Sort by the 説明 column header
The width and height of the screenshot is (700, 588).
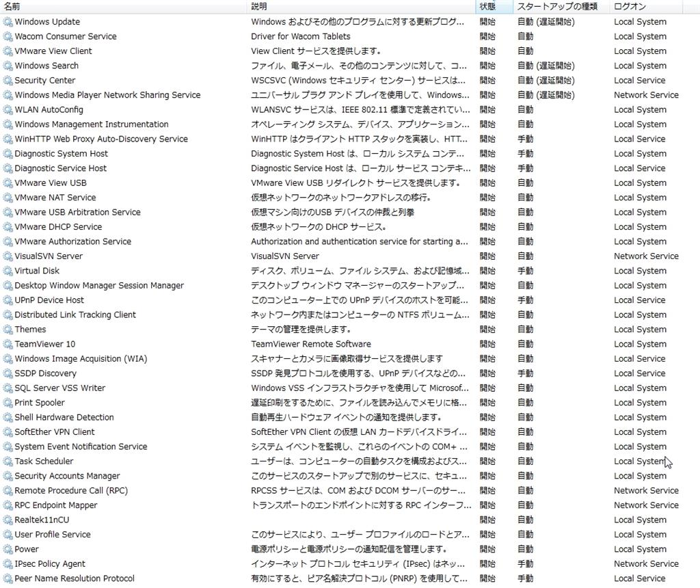361,6
